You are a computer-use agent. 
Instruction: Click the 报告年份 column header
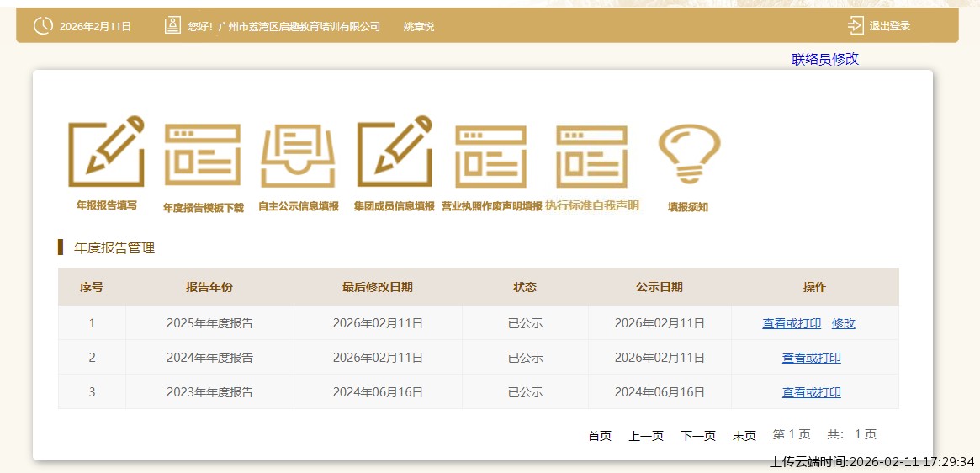209,287
